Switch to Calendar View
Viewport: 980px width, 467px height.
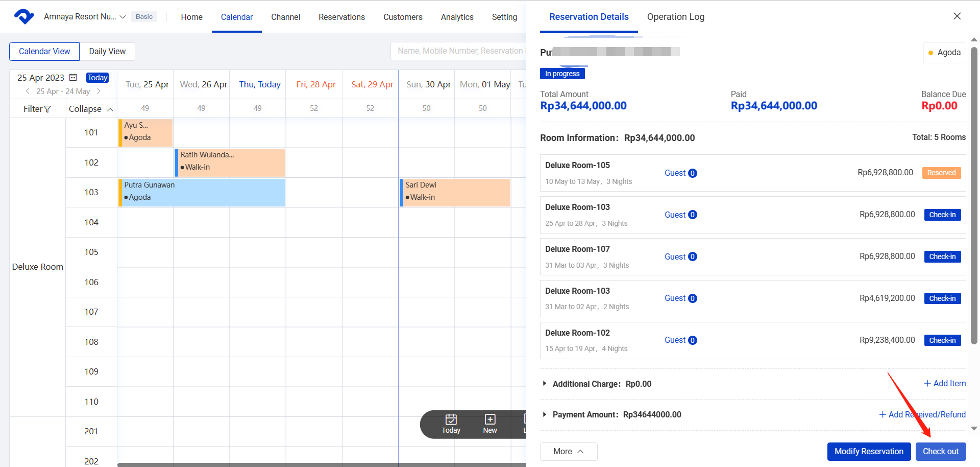[44, 52]
